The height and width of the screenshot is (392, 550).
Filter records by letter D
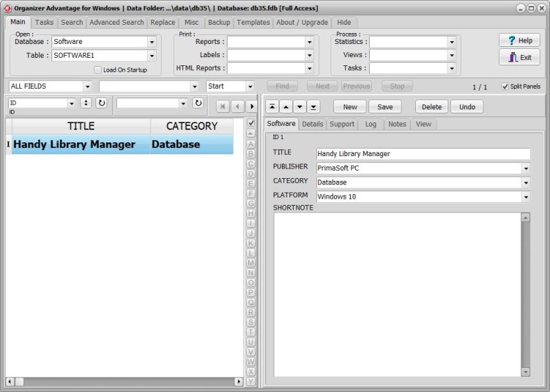[251, 174]
